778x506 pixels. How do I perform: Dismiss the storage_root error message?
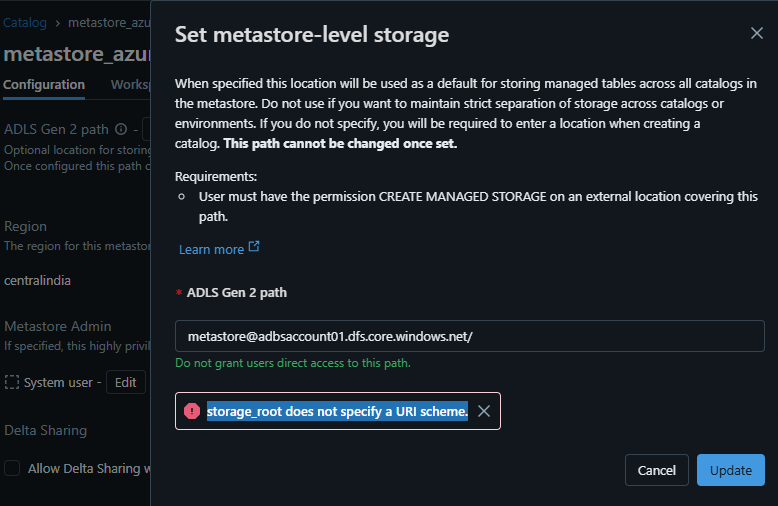[x=484, y=411]
